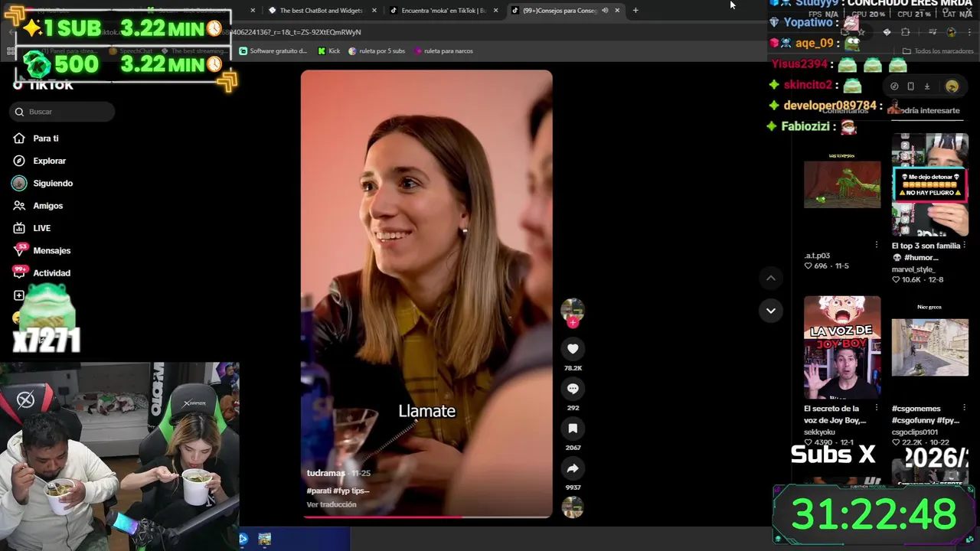Go to next video with down arrow
The height and width of the screenshot is (551, 980).
click(771, 311)
